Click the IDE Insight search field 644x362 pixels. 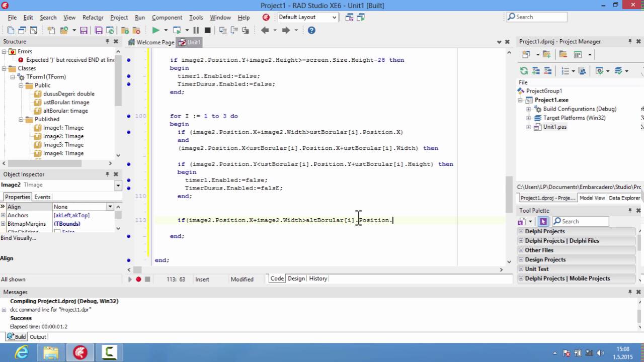tap(537, 17)
